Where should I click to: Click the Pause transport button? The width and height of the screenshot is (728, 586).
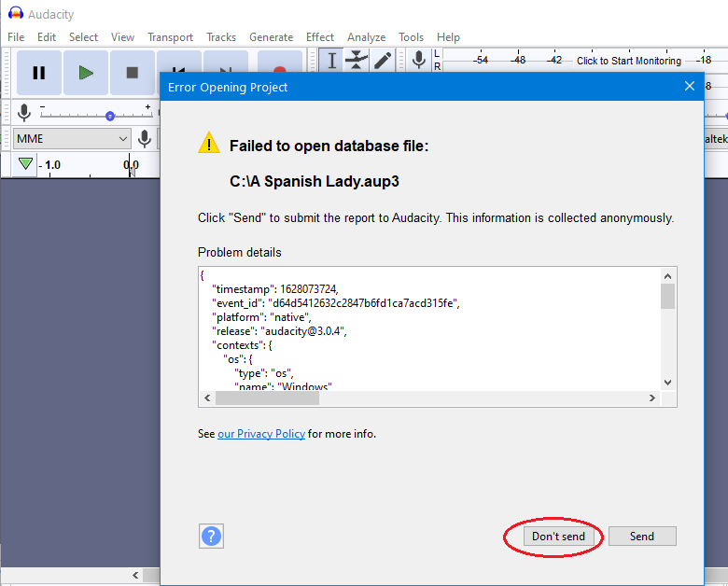pyautogui.click(x=39, y=73)
